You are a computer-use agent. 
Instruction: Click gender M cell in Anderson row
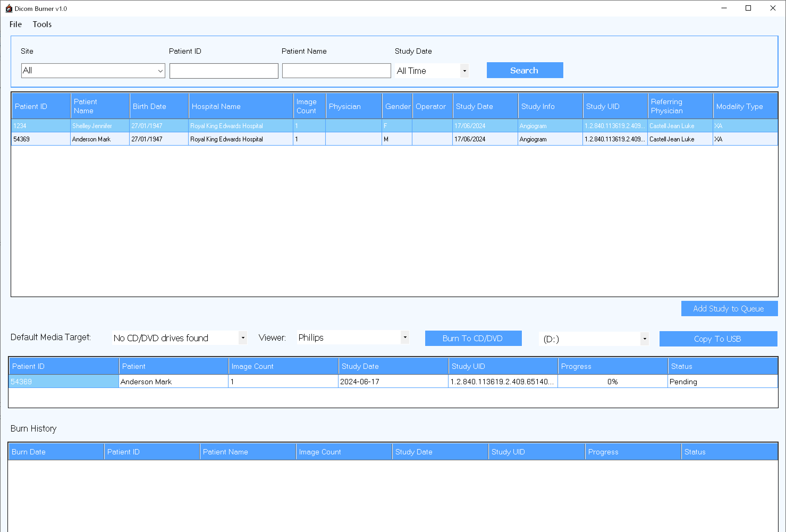[397, 139]
